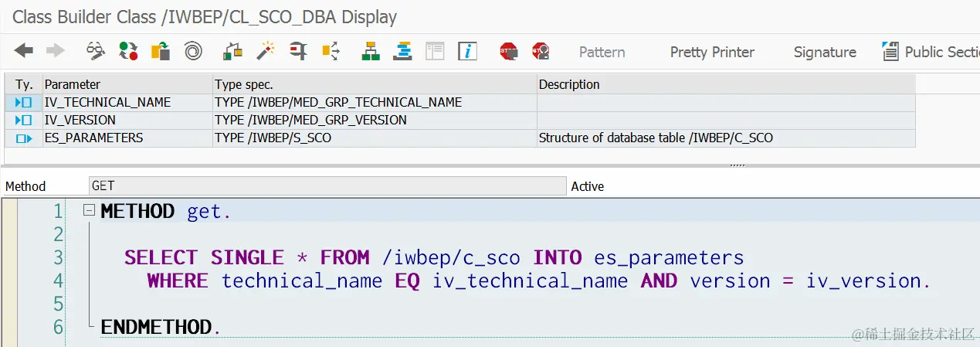Click the Type spec. column header
The image size is (980, 347).
375,84
